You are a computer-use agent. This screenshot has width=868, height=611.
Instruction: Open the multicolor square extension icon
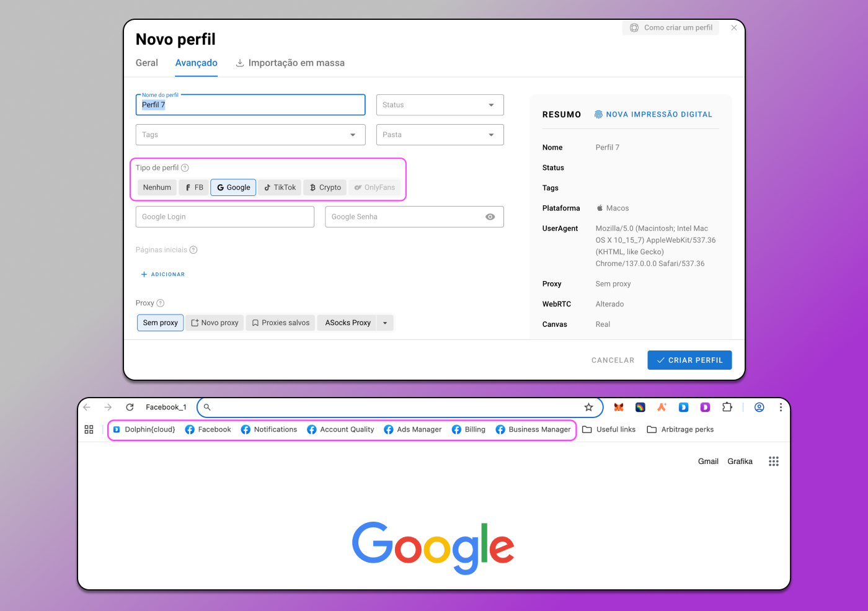point(640,408)
